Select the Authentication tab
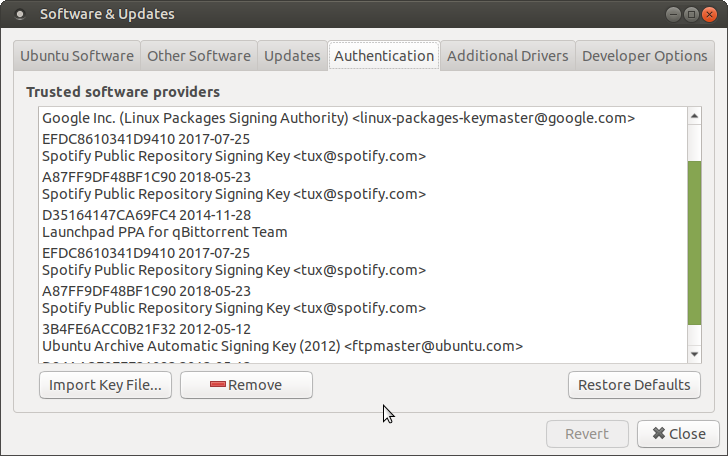This screenshot has height=456, width=728. (384, 56)
